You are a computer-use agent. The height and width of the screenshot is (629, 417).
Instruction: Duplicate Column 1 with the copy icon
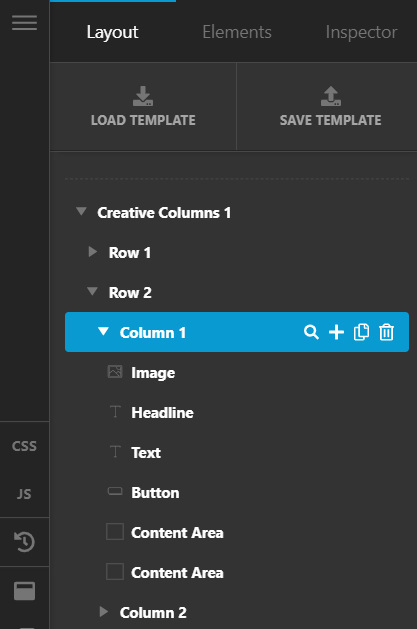(x=361, y=332)
